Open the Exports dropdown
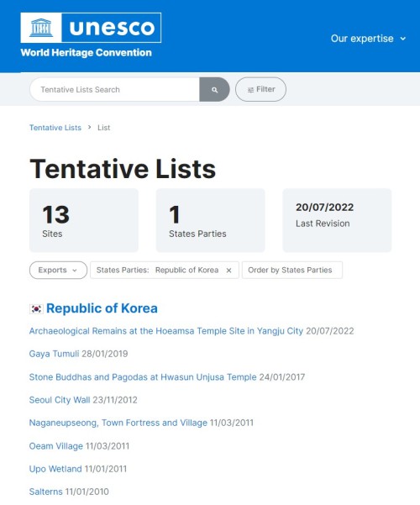Viewport: 420px width, 505px height. 58,270
